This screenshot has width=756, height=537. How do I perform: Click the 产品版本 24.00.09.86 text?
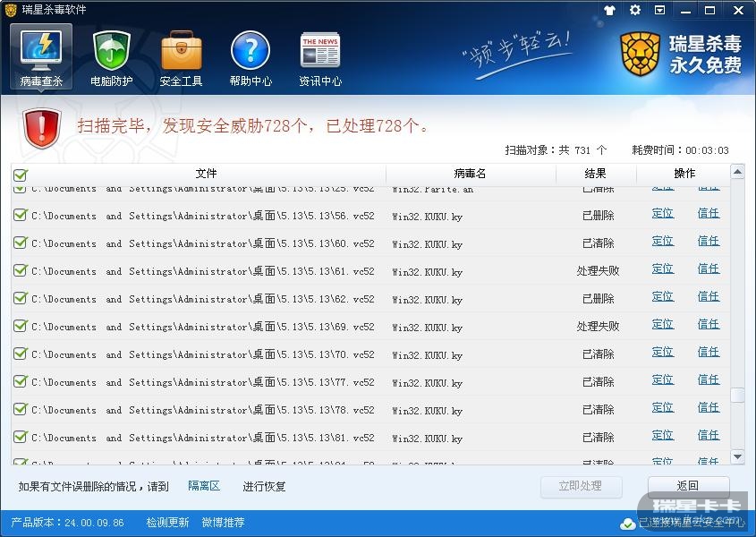coord(67,523)
